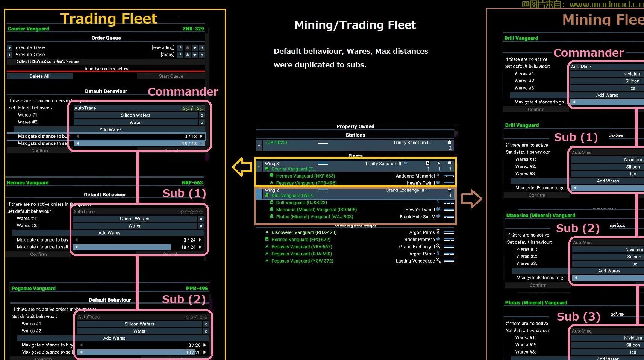Screen dimensions: 644x360
Task: Decrease Courier Vanguard sell distance with left arrow
Action: pyautogui.click(x=77, y=144)
